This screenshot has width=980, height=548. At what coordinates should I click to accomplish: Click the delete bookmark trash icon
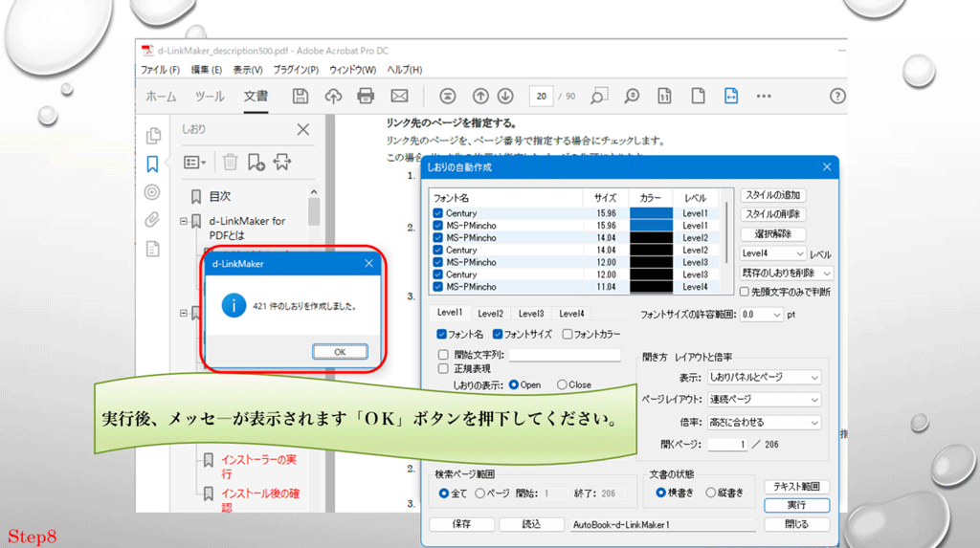(231, 163)
